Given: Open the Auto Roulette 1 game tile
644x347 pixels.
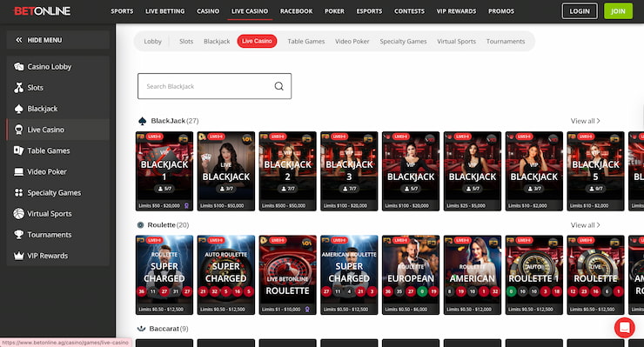Looking at the screenshot, I should point(534,275).
